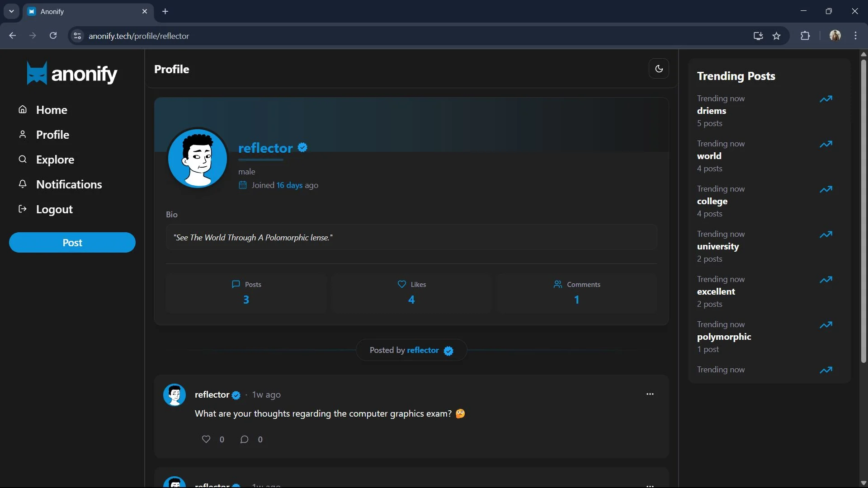Screen dimensions: 868x488
Task: Click the calendar icon beside Joined
Action: point(243,185)
